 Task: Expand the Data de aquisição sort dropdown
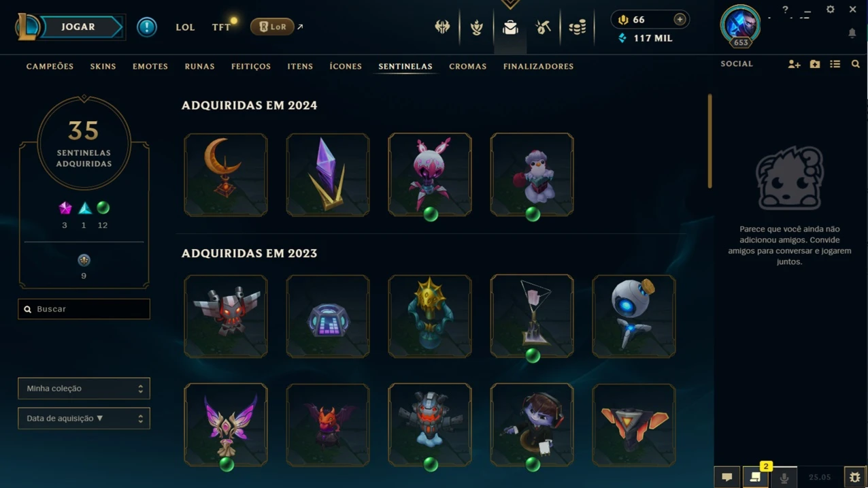click(x=84, y=419)
